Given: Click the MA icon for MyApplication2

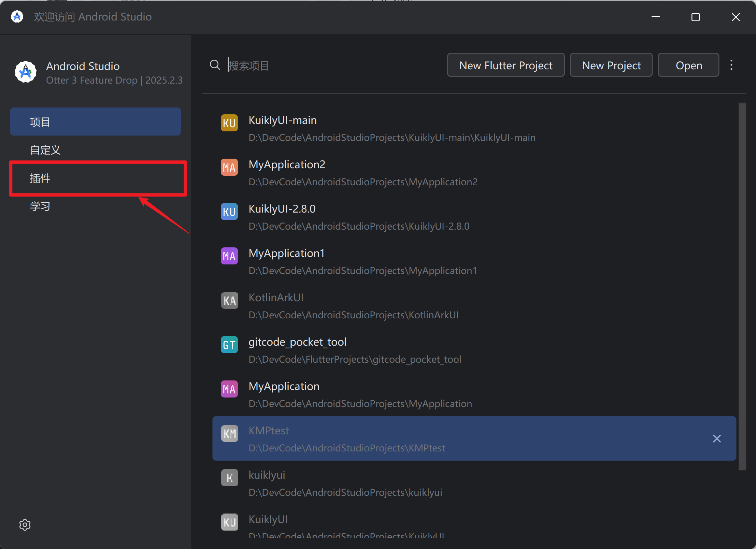Looking at the screenshot, I should click(x=229, y=168).
